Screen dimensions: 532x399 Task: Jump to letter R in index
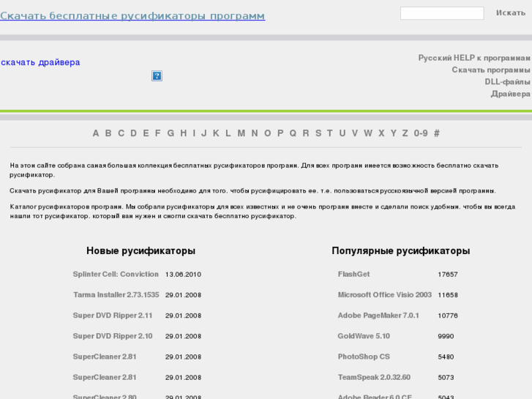point(306,133)
